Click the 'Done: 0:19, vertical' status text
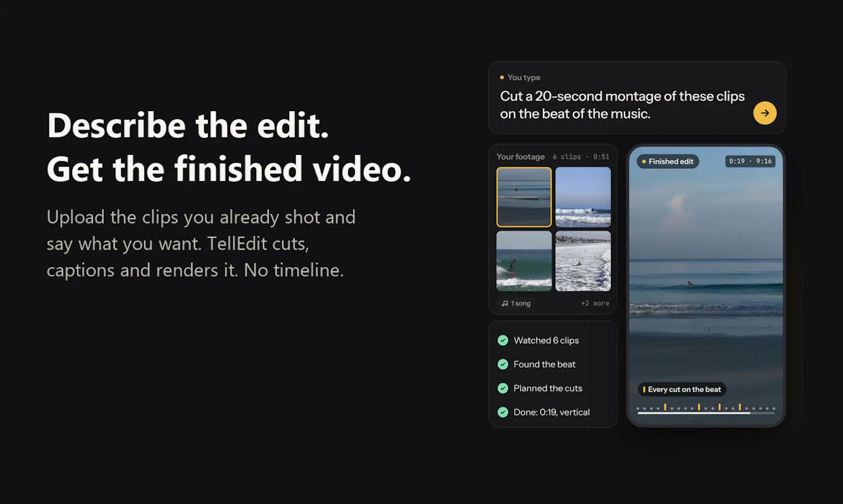843x504 pixels. pyautogui.click(x=552, y=412)
